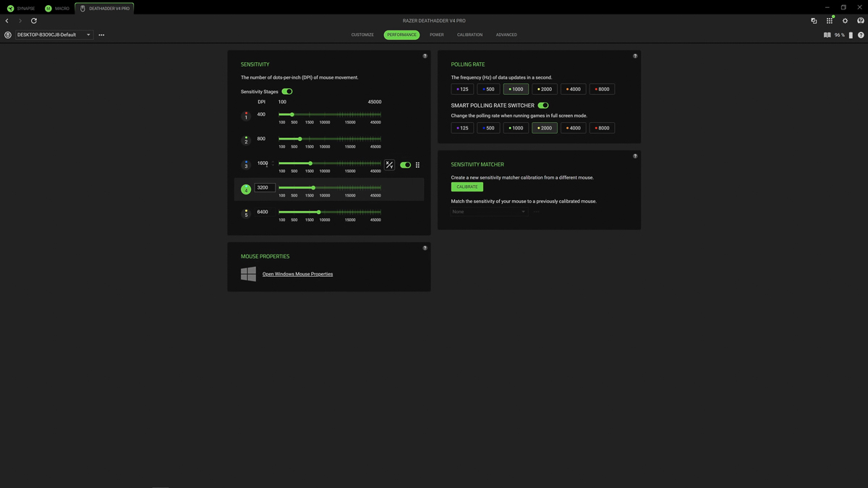Open the Customize tab
Image resolution: width=868 pixels, height=488 pixels.
[362, 35]
